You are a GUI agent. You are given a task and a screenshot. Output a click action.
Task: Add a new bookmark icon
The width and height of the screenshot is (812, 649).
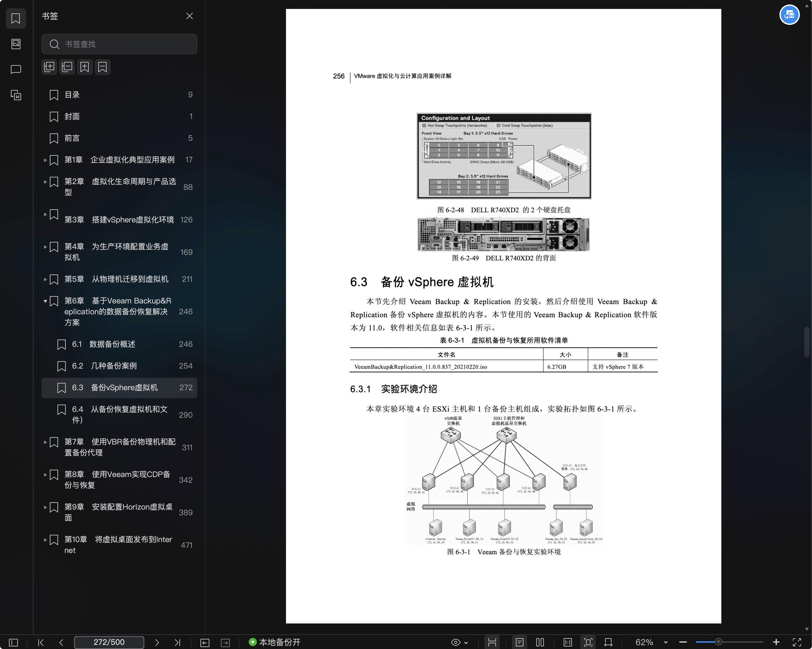point(85,67)
